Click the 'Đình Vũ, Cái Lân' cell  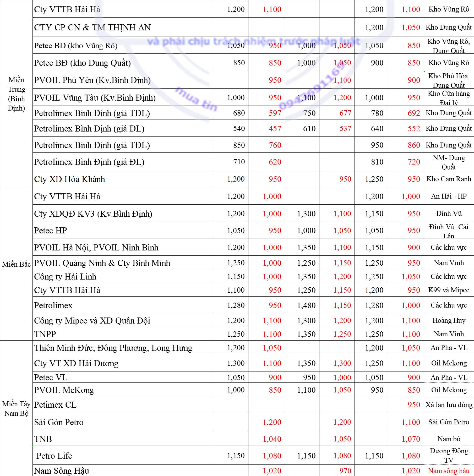click(449, 230)
